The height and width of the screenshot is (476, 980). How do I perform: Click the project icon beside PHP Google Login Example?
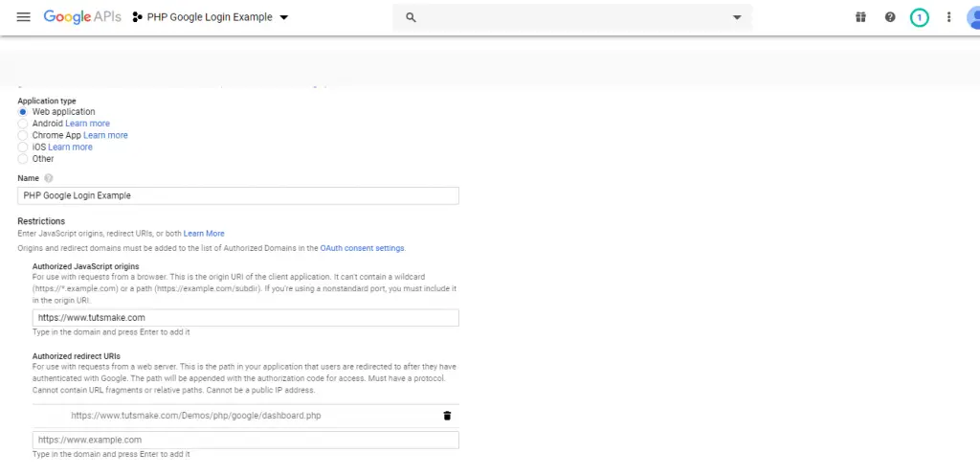tap(138, 17)
